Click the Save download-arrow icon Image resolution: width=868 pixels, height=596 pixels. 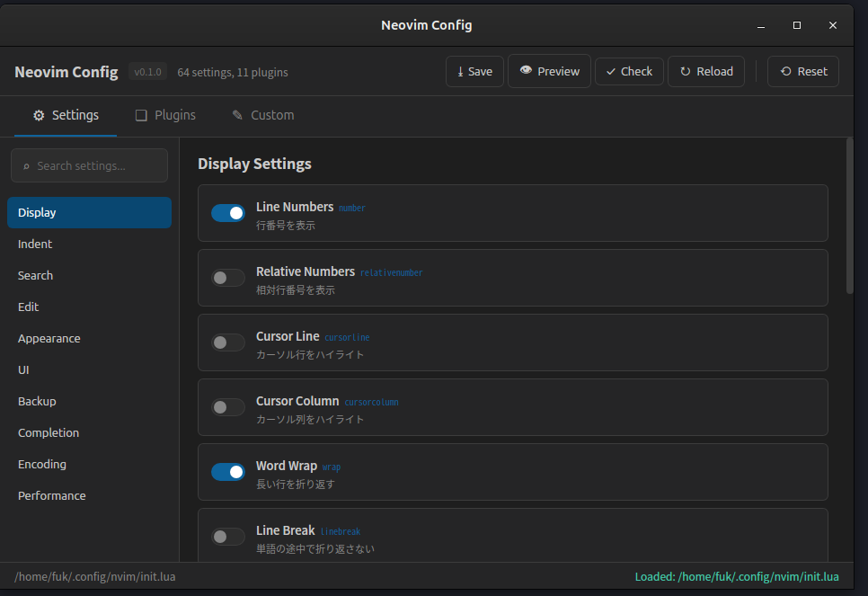[460, 72]
